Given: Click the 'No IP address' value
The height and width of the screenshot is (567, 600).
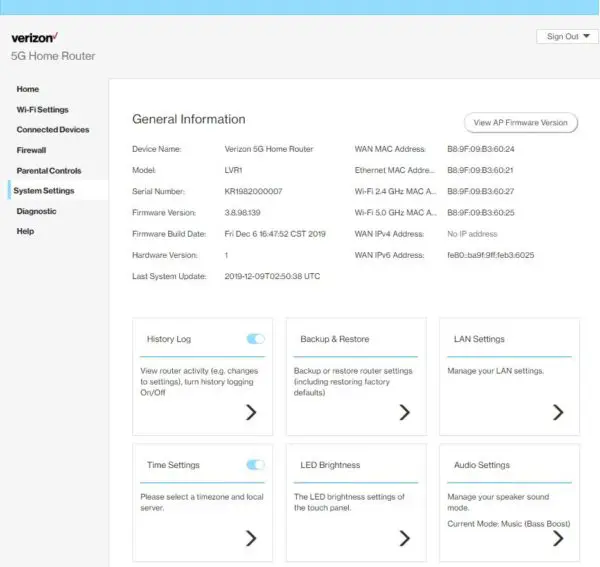Looking at the screenshot, I should [x=472, y=234].
